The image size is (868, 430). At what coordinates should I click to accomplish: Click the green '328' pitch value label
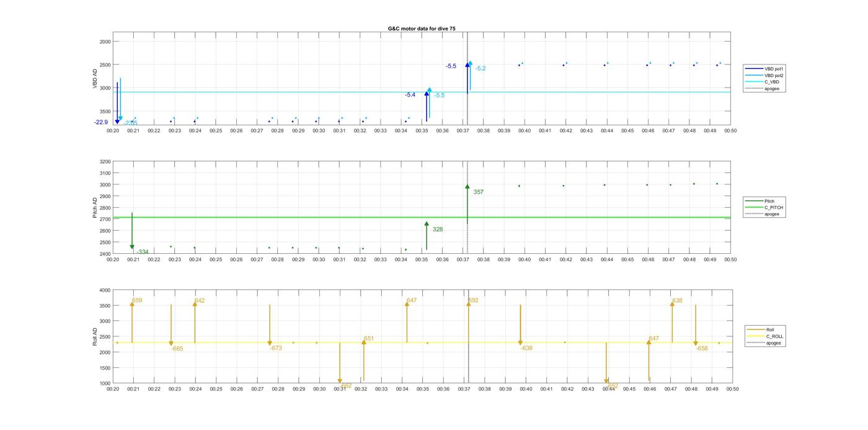(x=438, y=229)
